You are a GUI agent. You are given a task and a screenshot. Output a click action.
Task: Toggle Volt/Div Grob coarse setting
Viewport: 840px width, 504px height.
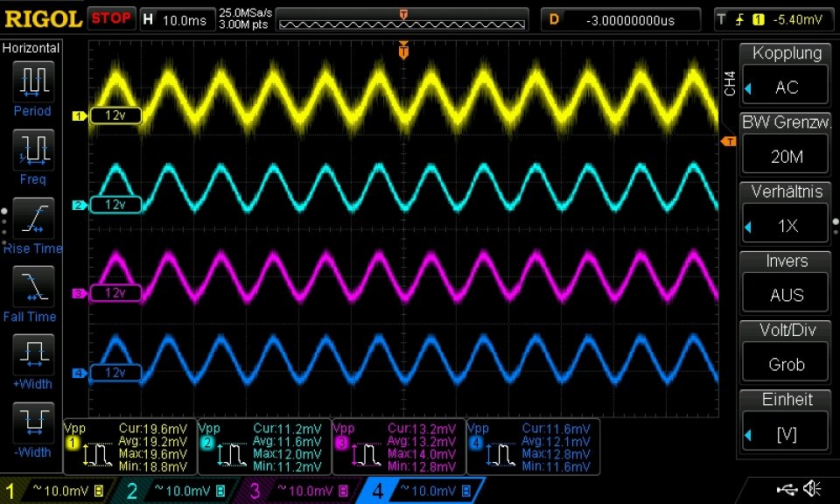[786, 351]
